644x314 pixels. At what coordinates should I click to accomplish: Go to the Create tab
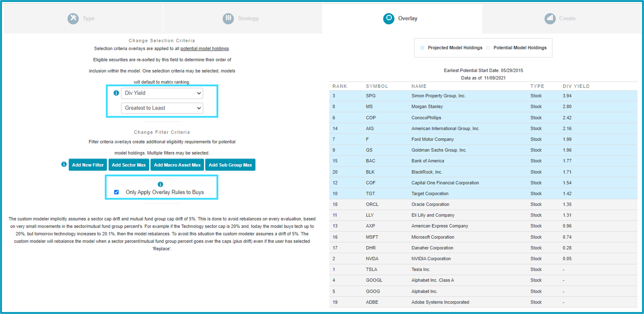tap(562, 18)
